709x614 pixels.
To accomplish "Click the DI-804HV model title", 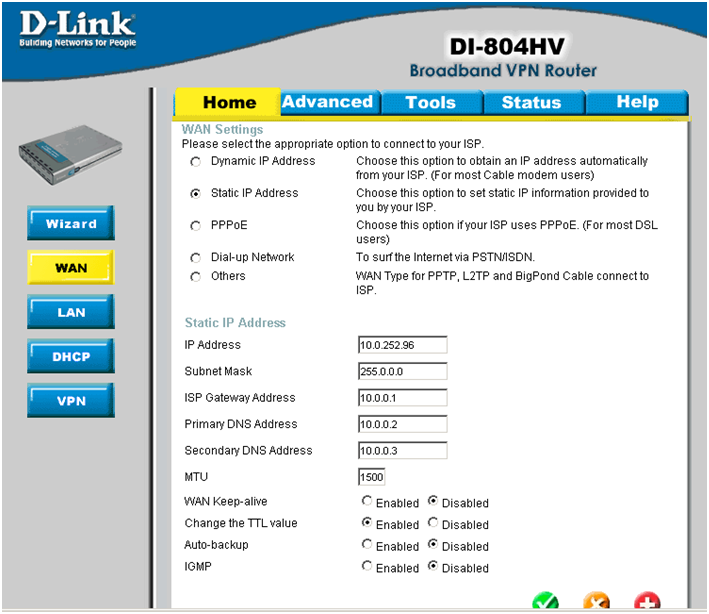I will pos(507,46).
